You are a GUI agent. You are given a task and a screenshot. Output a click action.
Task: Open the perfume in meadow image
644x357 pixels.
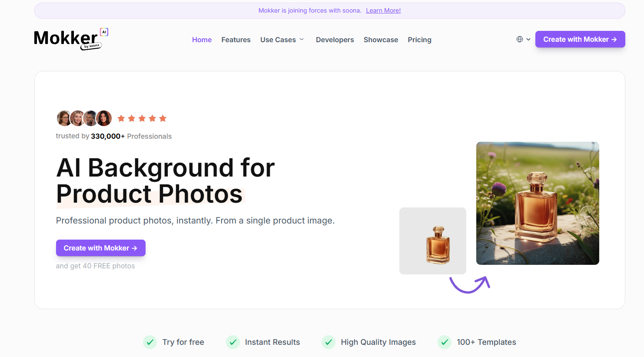pyautogui.click(x=538, y=203)
